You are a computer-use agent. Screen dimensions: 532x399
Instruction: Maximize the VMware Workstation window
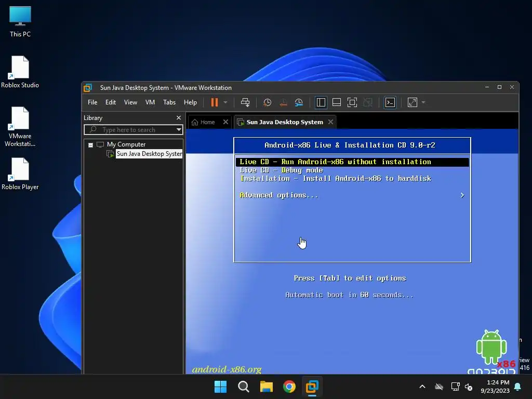click(499, 87)
